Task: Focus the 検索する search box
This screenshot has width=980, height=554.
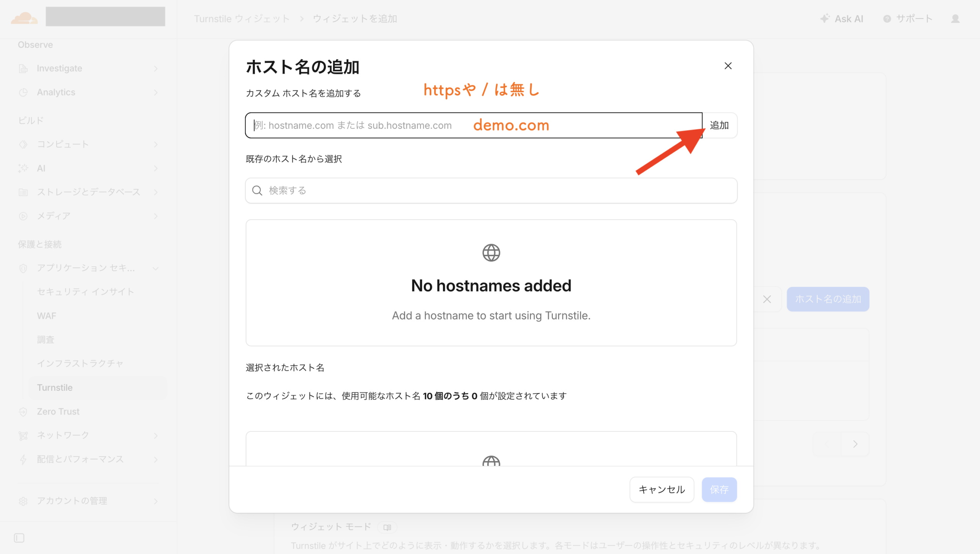Action: tap(491, 190)
